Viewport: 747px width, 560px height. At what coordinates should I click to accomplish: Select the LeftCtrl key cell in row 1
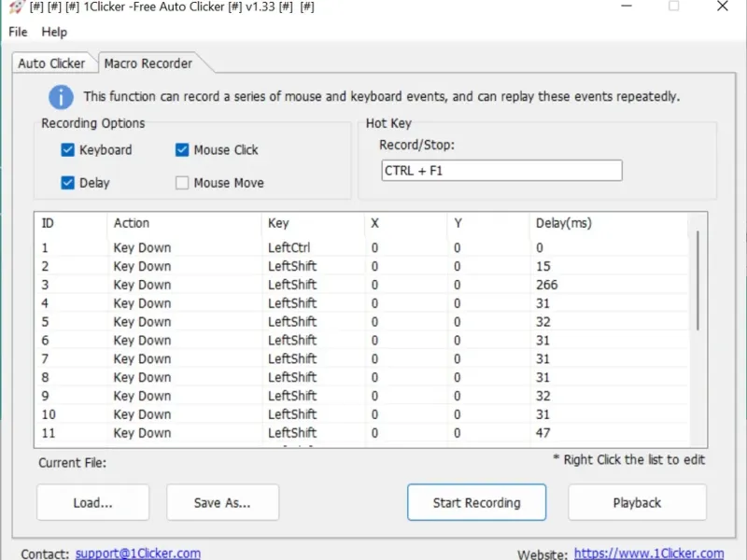pyautogui.click(x=289, y=247)
